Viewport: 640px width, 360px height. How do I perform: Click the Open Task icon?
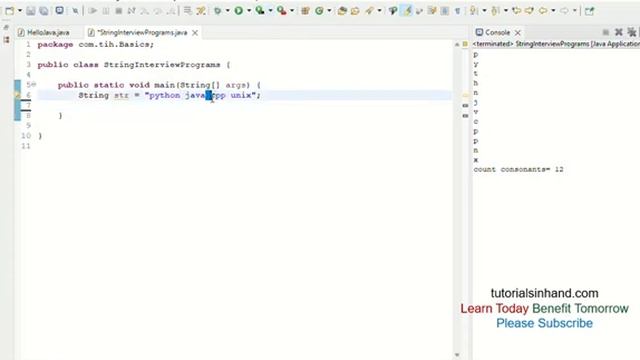click(x=355, y=11)
